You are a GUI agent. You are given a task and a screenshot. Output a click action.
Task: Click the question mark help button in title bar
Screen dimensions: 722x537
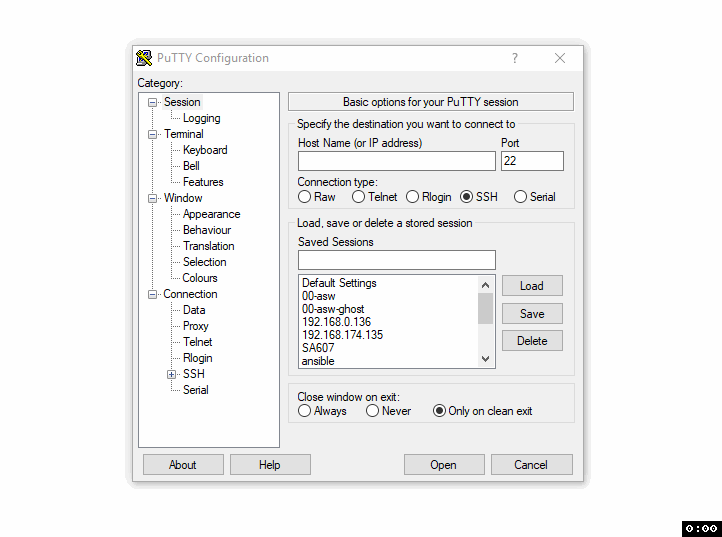click(515, 58)
